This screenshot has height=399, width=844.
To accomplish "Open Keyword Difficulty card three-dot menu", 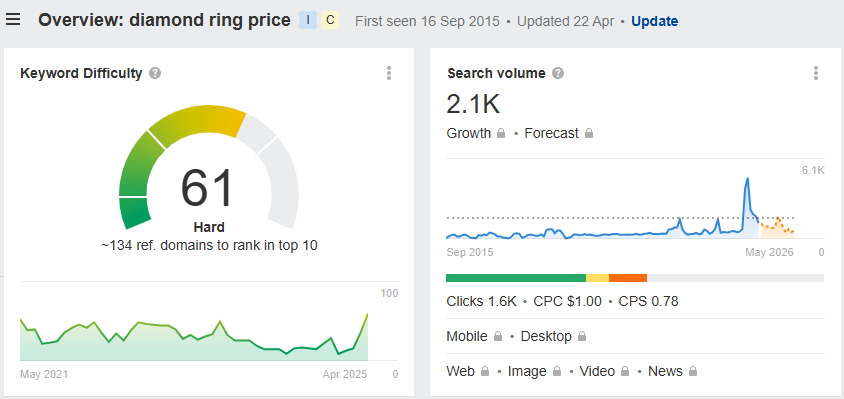I will (389, 73).
